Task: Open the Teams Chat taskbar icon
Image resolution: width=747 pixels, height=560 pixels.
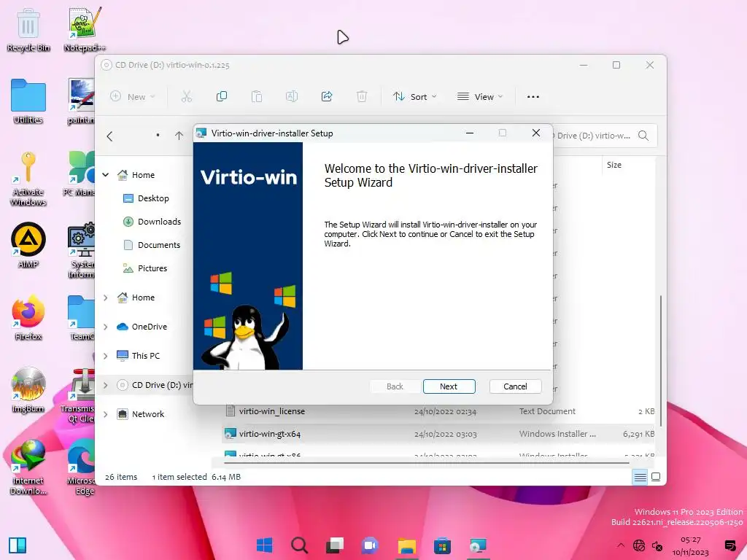Action: (370, 545)
